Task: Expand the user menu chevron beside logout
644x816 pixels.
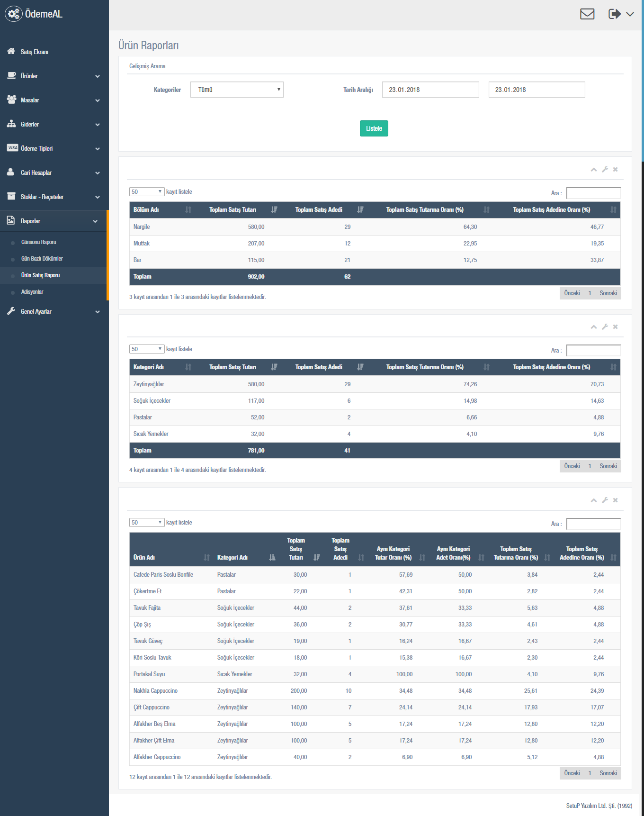Action: (x=630, y=14)
